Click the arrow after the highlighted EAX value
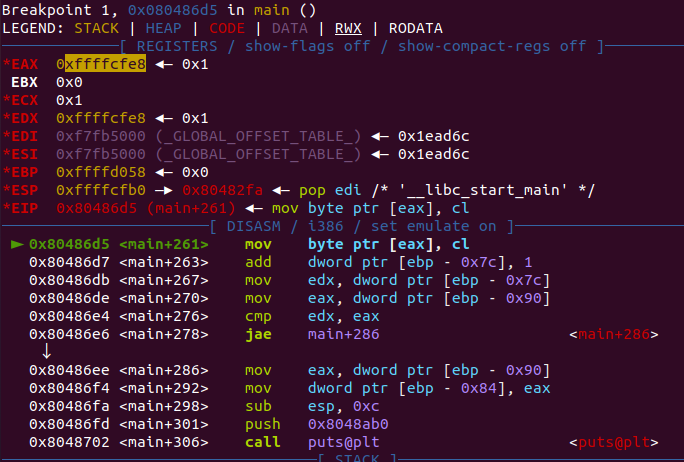 tap(166, 63)
